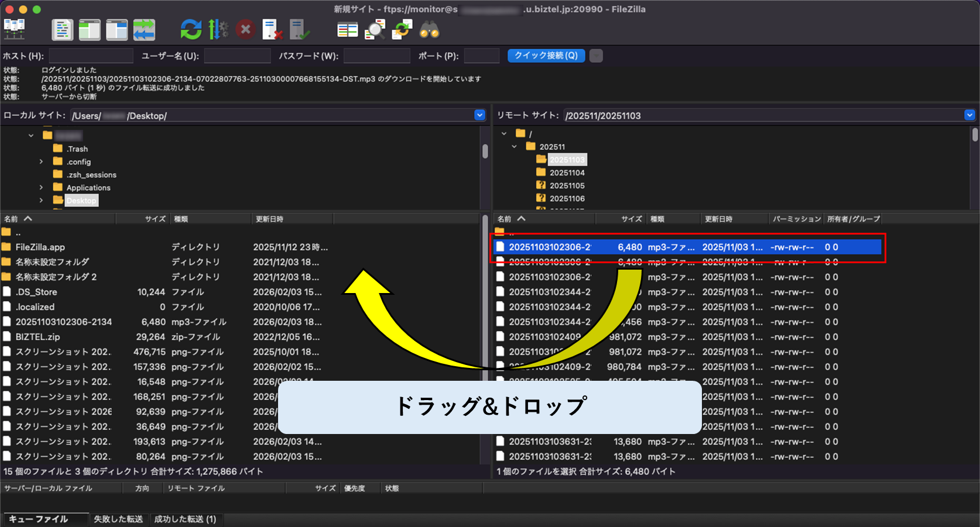Click the process transfer queue icon
The image size is (980, 527).
click(x=218, y=29)
